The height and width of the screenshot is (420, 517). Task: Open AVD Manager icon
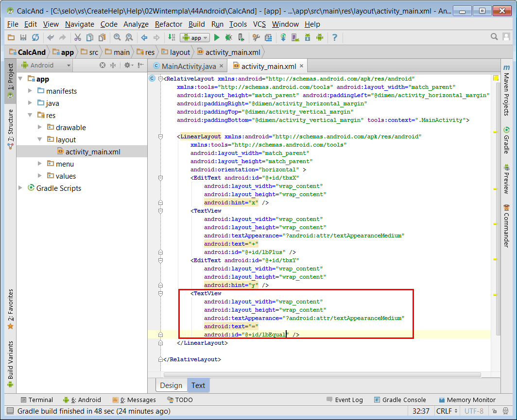tap(295, 37)
